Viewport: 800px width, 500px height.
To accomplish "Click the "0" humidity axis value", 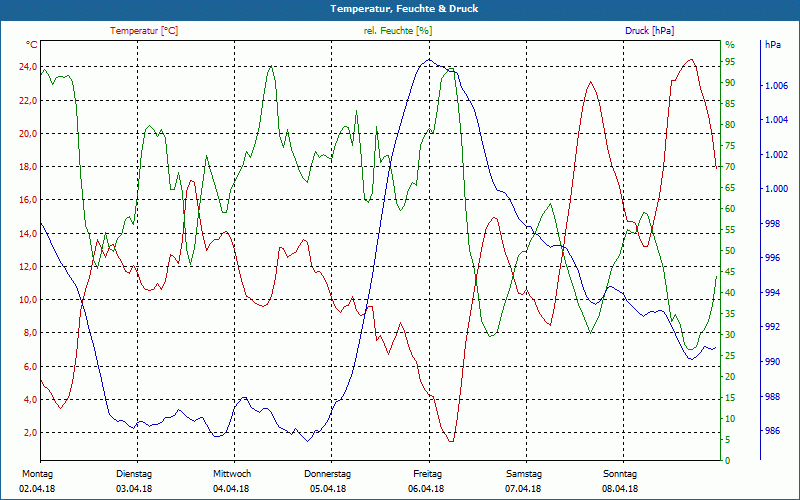I will tap(728, 461).
